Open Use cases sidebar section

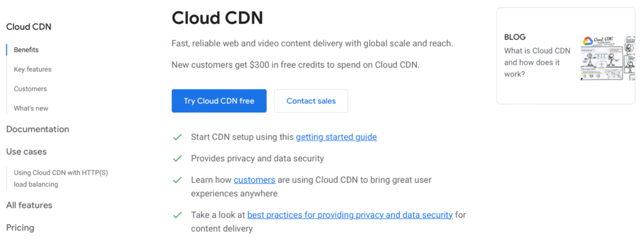[x=26, y=151]
